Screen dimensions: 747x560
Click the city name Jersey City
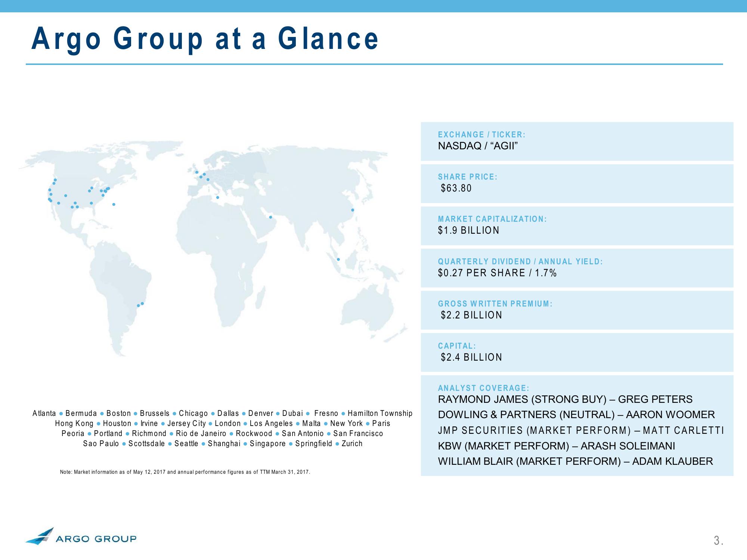pos(186,423)
